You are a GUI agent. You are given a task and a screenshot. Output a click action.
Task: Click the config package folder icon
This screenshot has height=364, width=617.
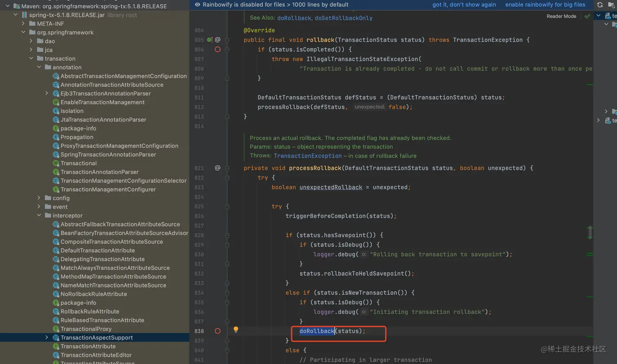tap(48, 198)
